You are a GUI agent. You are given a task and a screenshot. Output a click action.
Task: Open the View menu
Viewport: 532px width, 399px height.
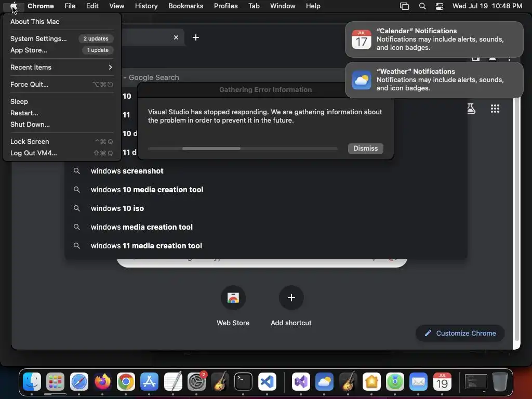(116, 6)
